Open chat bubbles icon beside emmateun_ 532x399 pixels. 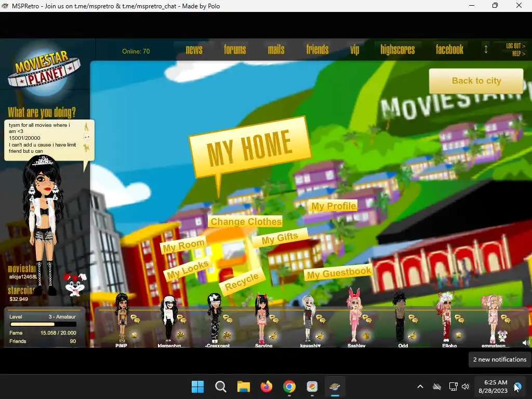[x=506, y=319]
